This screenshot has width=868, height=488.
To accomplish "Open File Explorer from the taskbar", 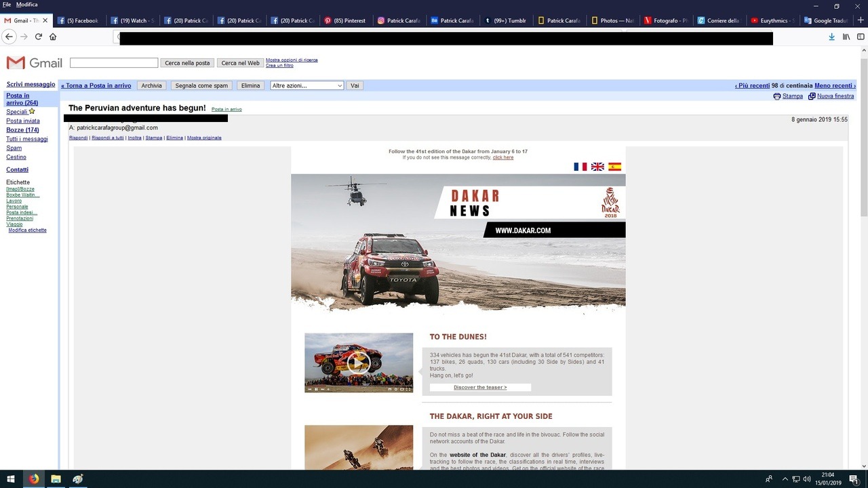I will coord(56,479).
